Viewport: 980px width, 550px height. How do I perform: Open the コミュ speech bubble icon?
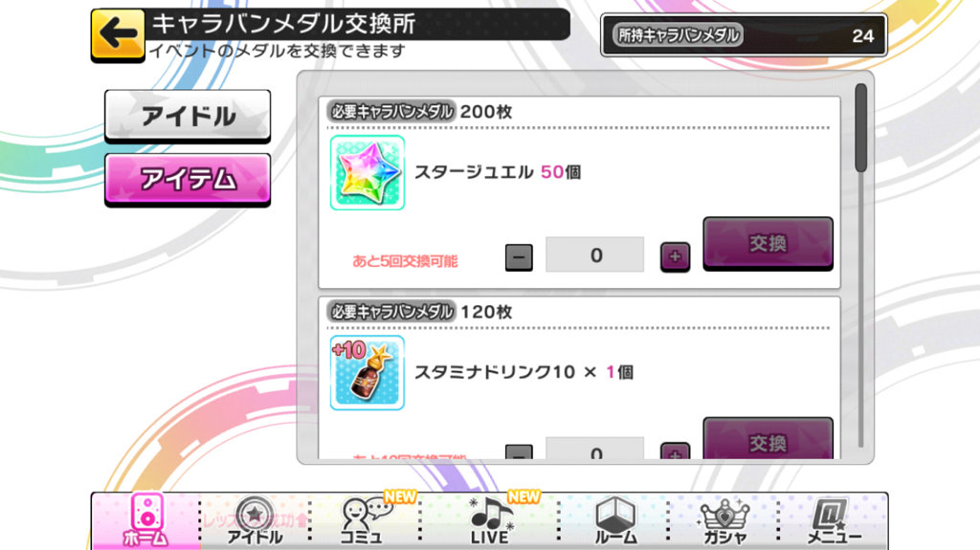(x=365, y=520)
